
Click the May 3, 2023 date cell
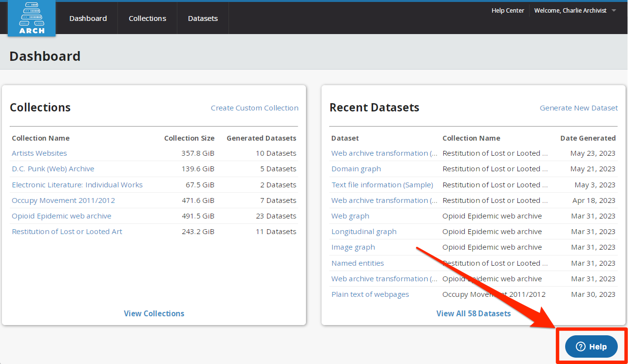click(x=595, y=185)
